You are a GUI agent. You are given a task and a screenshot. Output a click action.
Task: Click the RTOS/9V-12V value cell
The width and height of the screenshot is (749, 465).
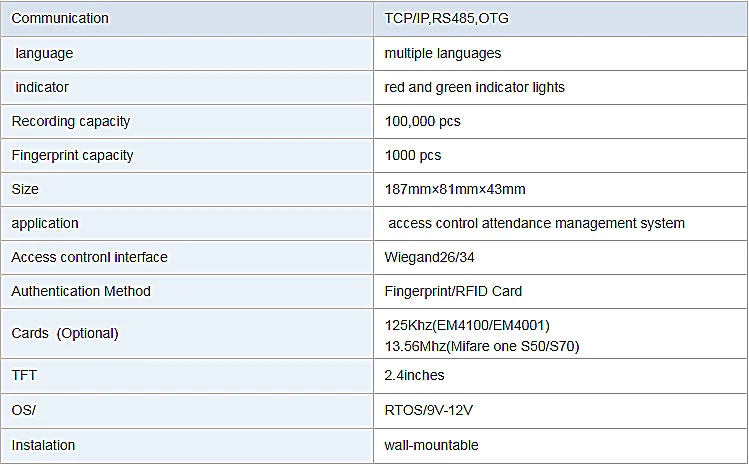pyautogui.click(x=560, y=411)
